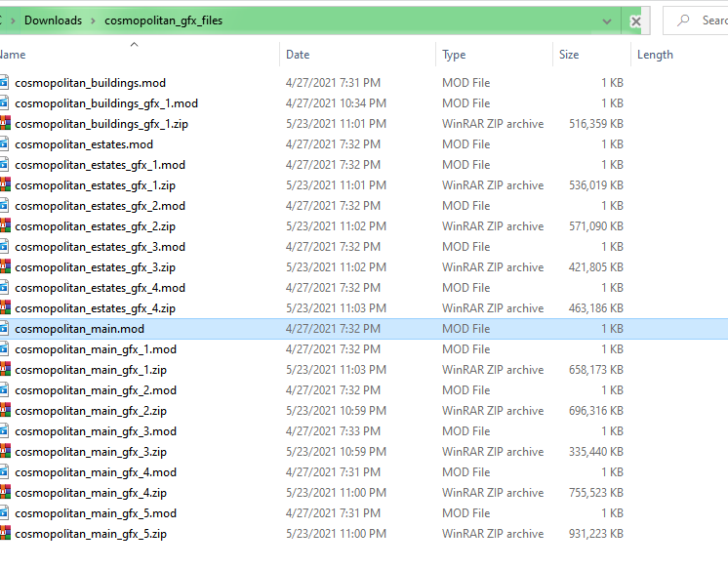Select the cosmopolitan_main_gfx_1.mod file name

point(96,349)
